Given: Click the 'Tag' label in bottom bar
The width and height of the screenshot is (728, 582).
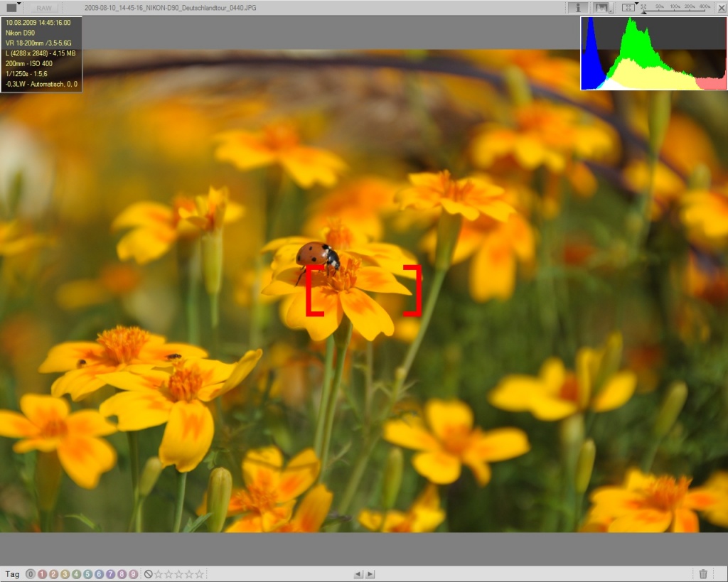Looking at the screenshot, I should pos(13,574).
